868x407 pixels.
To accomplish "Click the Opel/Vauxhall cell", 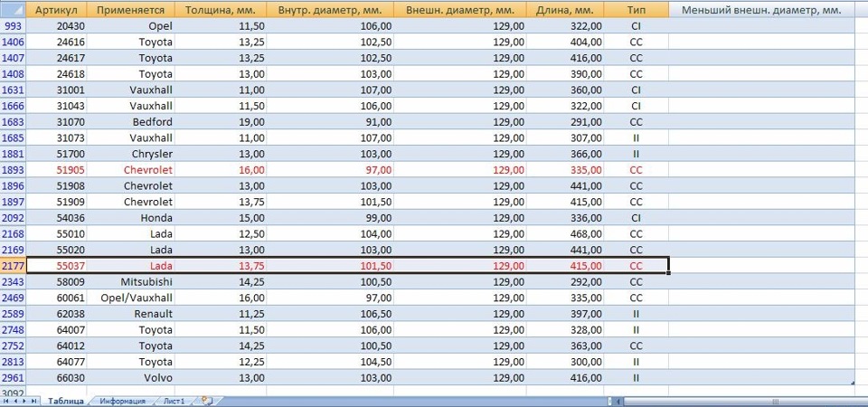I will click(130, 298).
